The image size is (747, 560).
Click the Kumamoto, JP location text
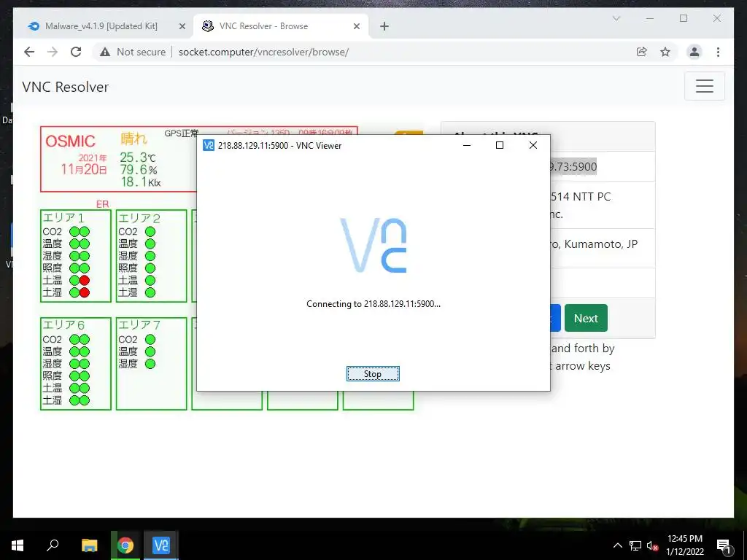tap(594, 244)
